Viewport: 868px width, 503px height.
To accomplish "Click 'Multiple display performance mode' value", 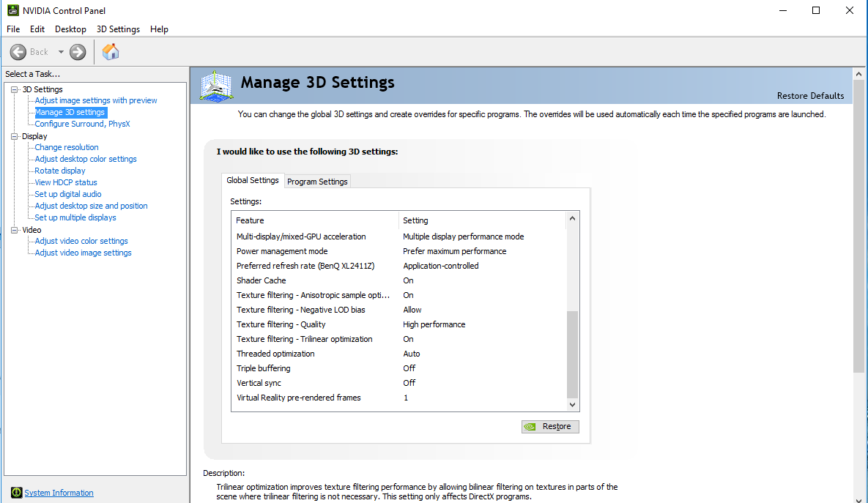I will click(x=464, y=236).
